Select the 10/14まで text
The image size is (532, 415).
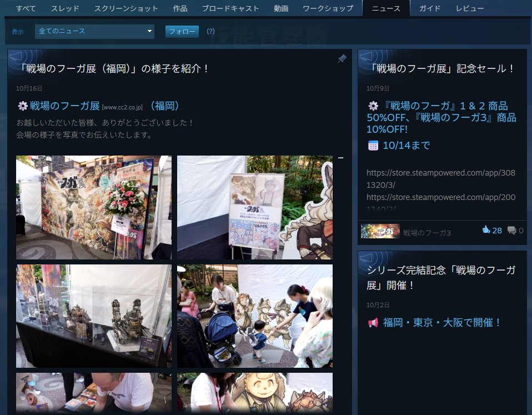click(406, 146)
